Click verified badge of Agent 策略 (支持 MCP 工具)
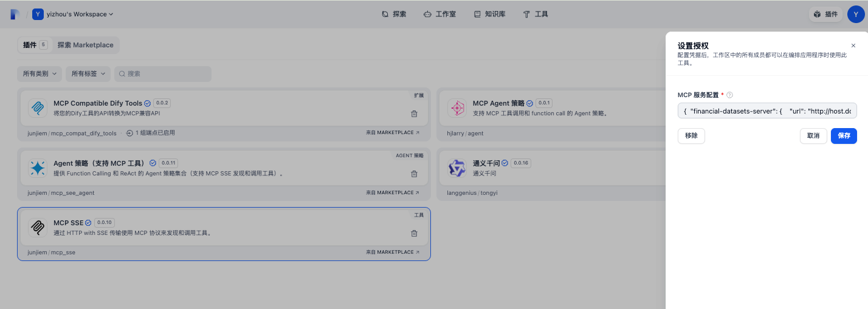868x309 pixels. coord(153,163)
